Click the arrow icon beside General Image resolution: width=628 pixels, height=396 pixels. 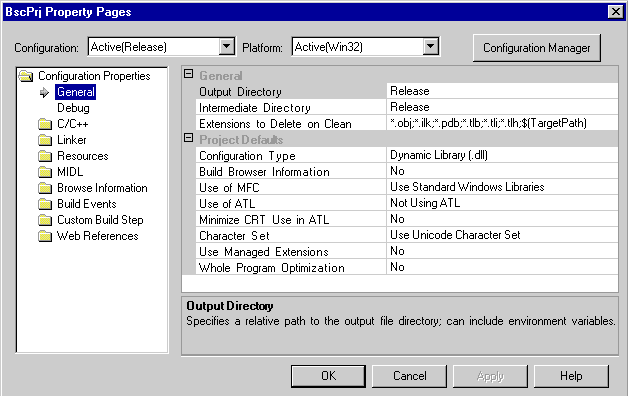click(44, 92)
